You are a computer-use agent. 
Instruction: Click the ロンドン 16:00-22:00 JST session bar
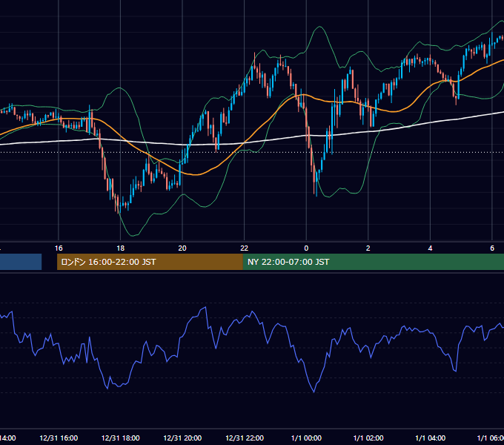150,262
